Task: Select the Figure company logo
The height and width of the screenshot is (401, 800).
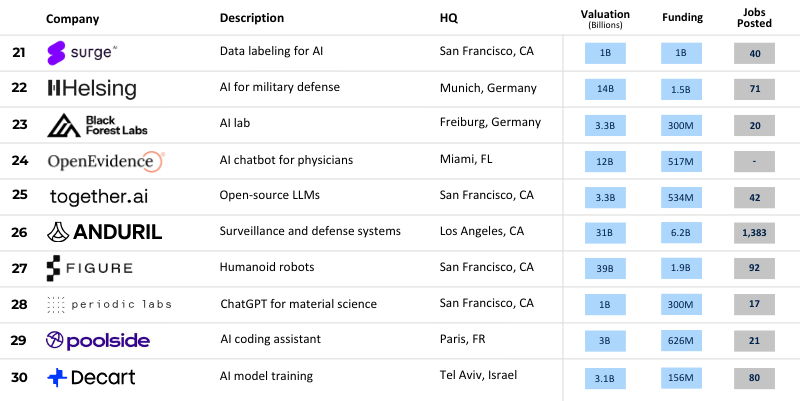Action: point(89,268)
